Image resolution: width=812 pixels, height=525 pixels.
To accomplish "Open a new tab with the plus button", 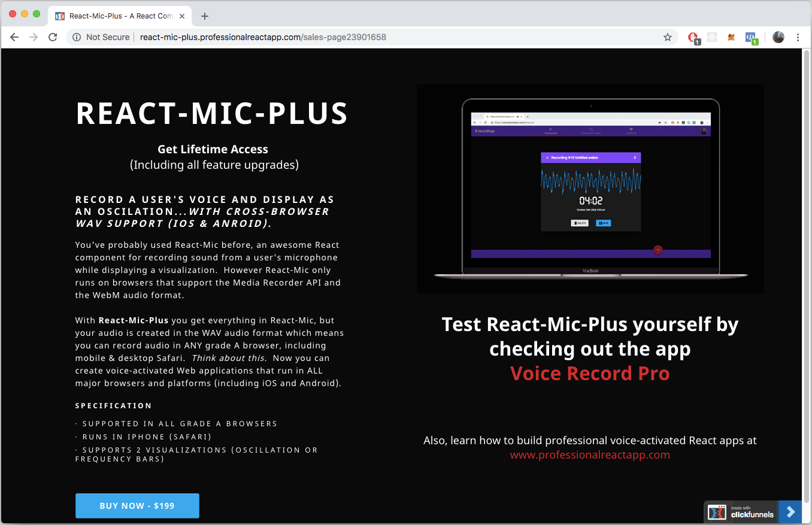I will (x=205, y=16).
